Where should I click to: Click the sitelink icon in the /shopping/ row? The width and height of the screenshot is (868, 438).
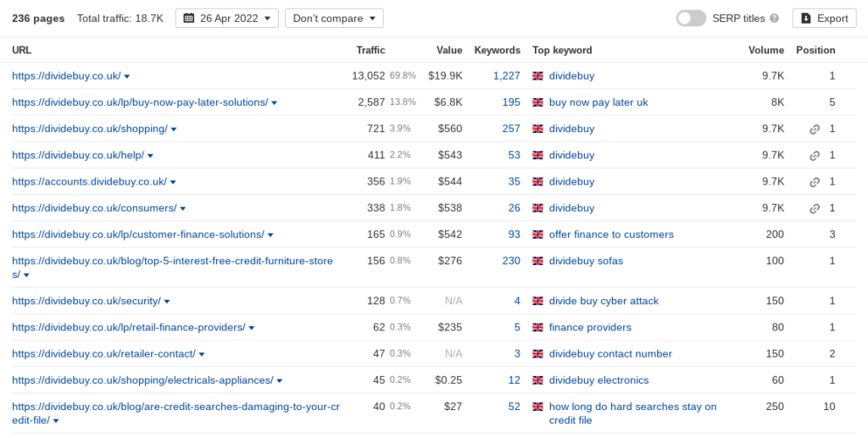tap(815, 130)
